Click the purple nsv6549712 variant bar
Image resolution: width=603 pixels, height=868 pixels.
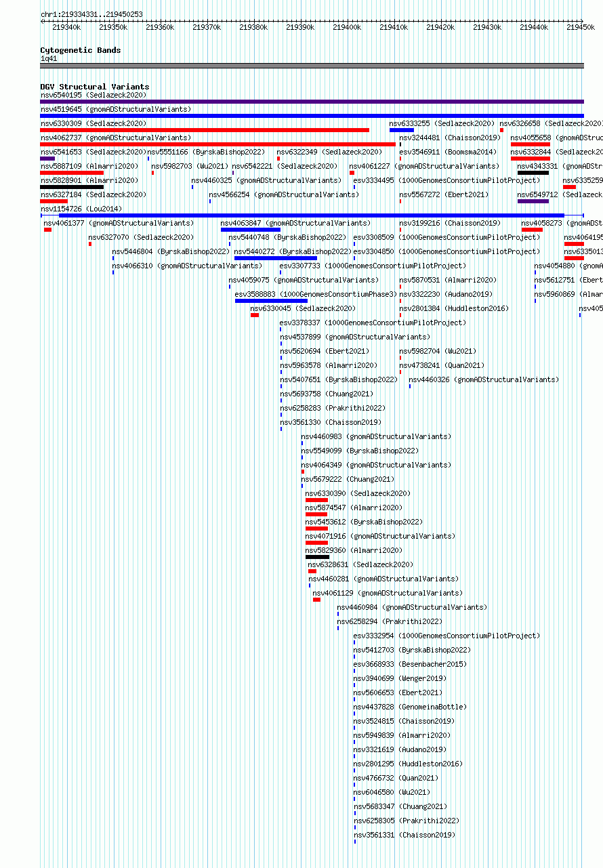tap(533, 201)
